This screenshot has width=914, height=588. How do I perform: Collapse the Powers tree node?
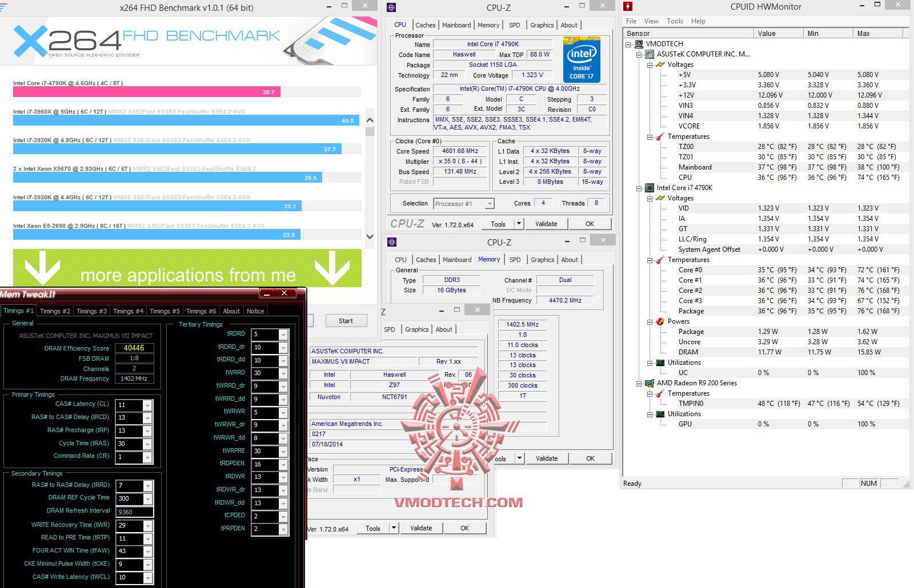[650, 321]
